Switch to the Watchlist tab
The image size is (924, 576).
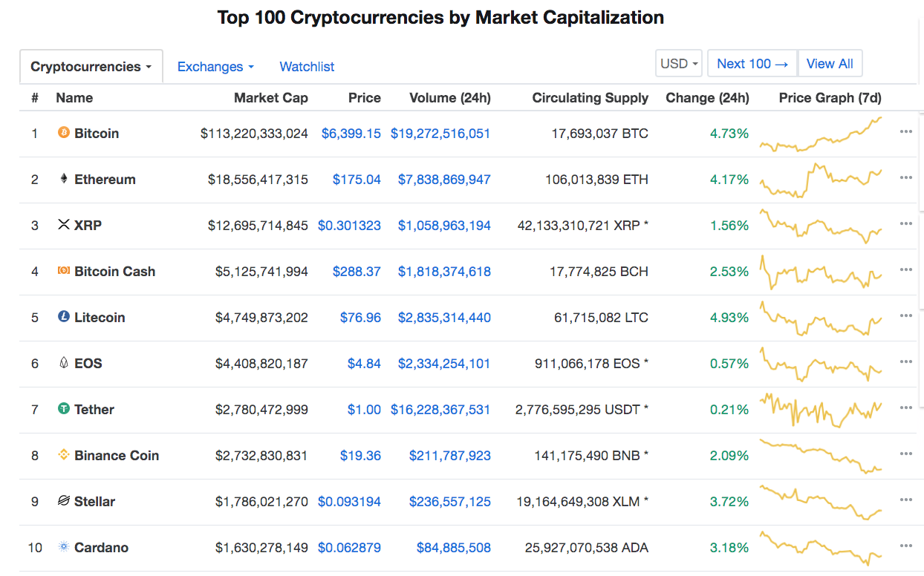tap(307, 67)
